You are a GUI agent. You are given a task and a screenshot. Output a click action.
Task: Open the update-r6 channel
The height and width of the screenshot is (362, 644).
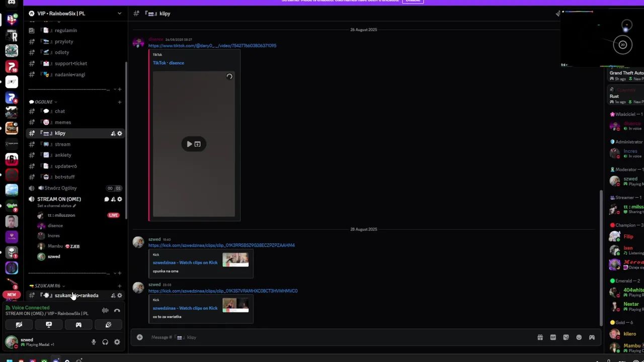[x=75, y=166]
